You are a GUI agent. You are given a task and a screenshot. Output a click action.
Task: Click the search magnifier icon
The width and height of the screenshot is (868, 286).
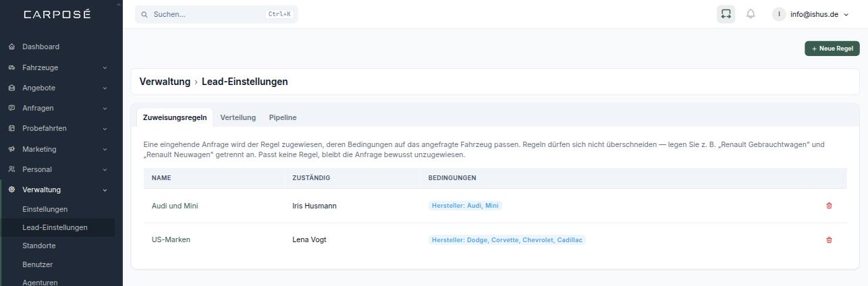tap(144, 14)
